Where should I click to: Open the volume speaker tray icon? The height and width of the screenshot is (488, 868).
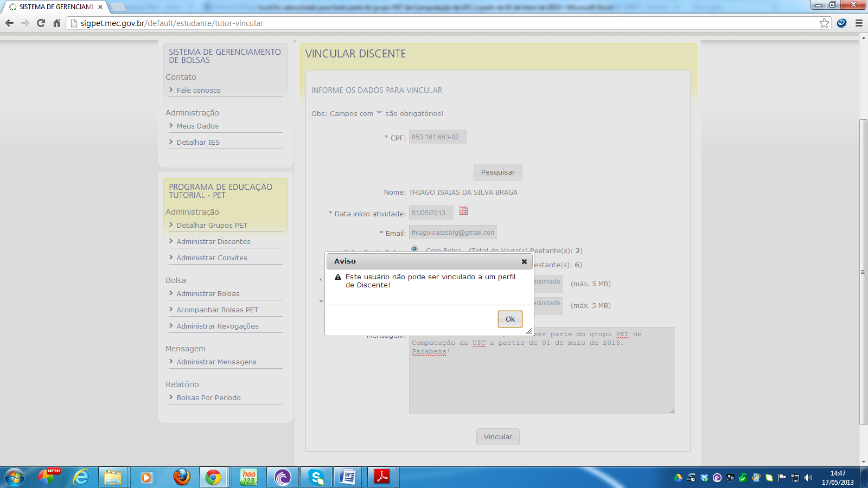pos(808,478)
